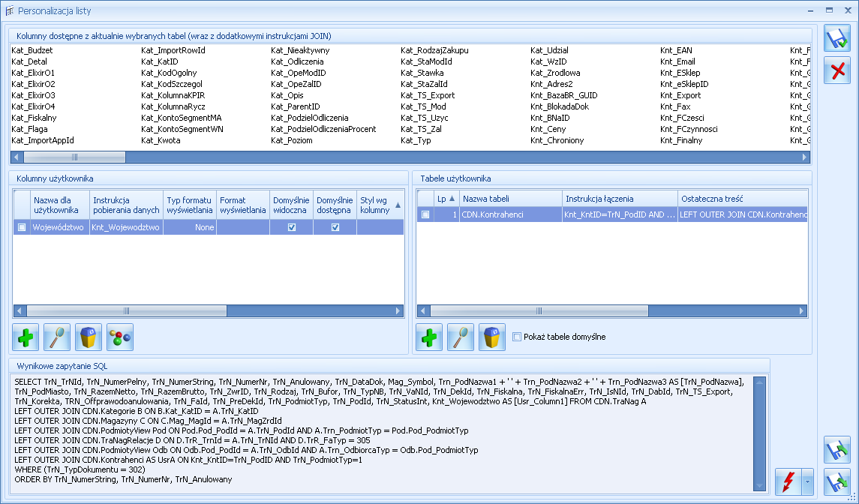Click right arrow of user tables scrollbar
859x504 pixels.
[x=801, y=311]
